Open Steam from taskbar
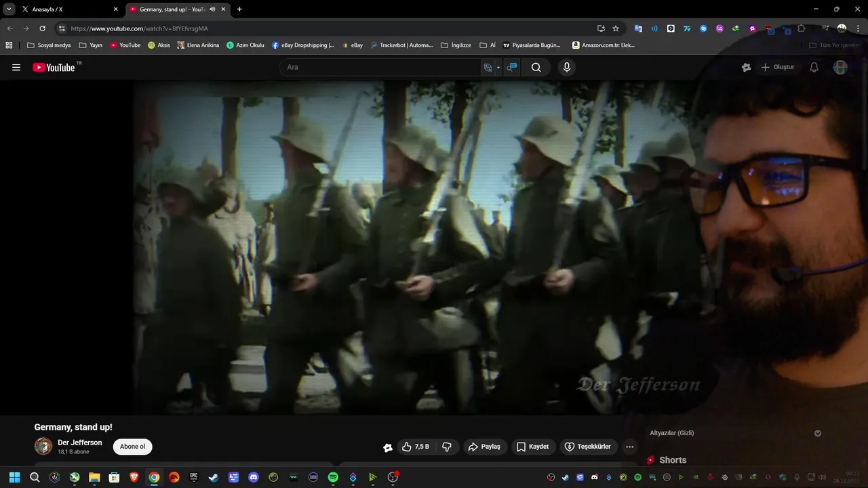Viewport: 868px width, 488px height. [214, 477]
